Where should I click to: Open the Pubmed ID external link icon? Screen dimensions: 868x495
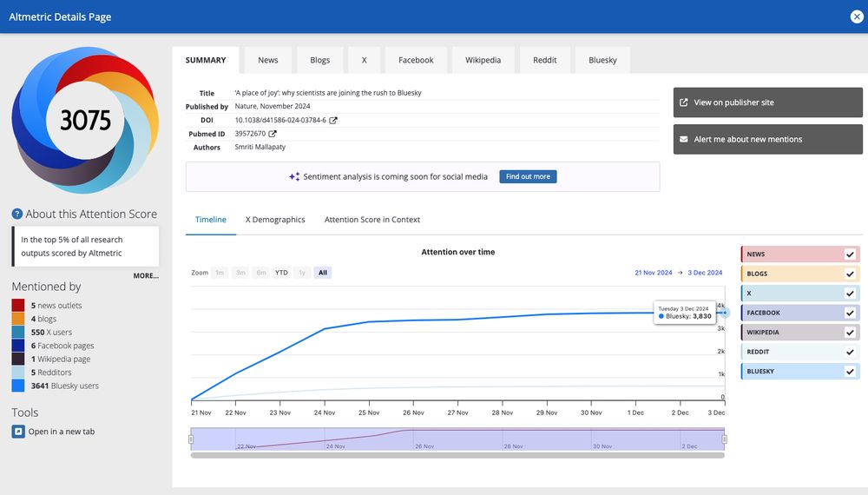pyautogui.click(x=273, y=134)
